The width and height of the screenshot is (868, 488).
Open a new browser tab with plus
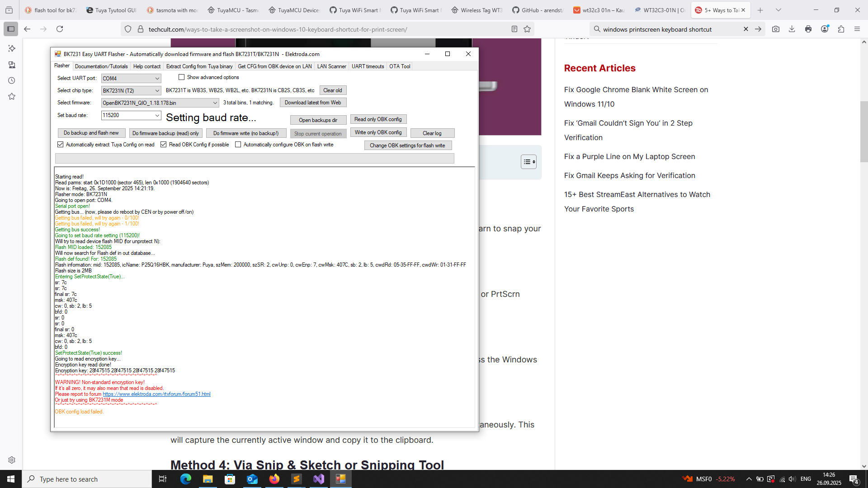pyautogui.click(x=760, y=10)
